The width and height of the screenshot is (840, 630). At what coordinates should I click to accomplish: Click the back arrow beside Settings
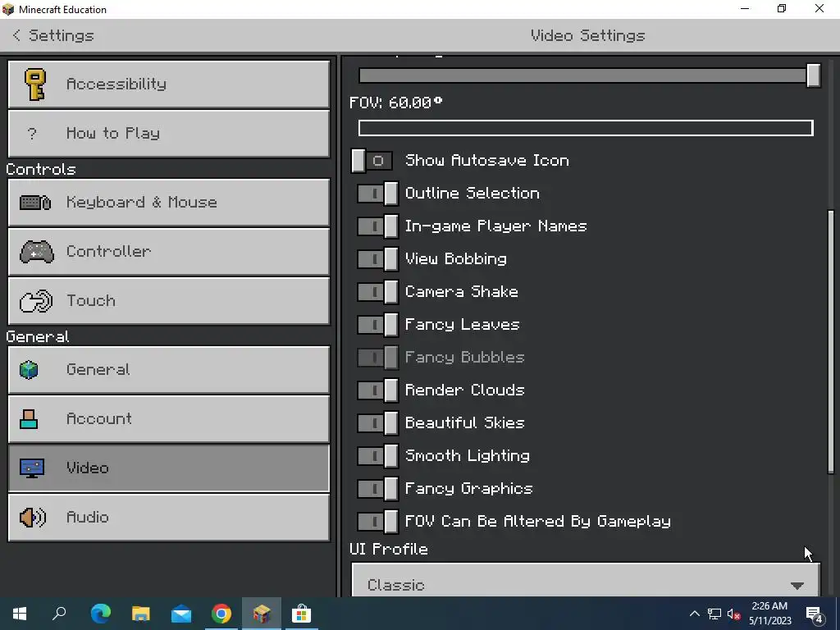(x=16, y=35)
